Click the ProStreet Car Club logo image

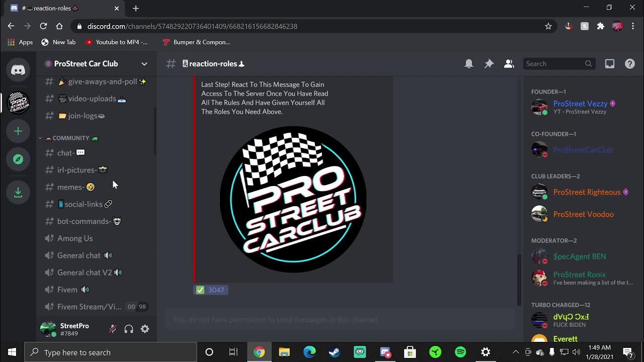293,199
